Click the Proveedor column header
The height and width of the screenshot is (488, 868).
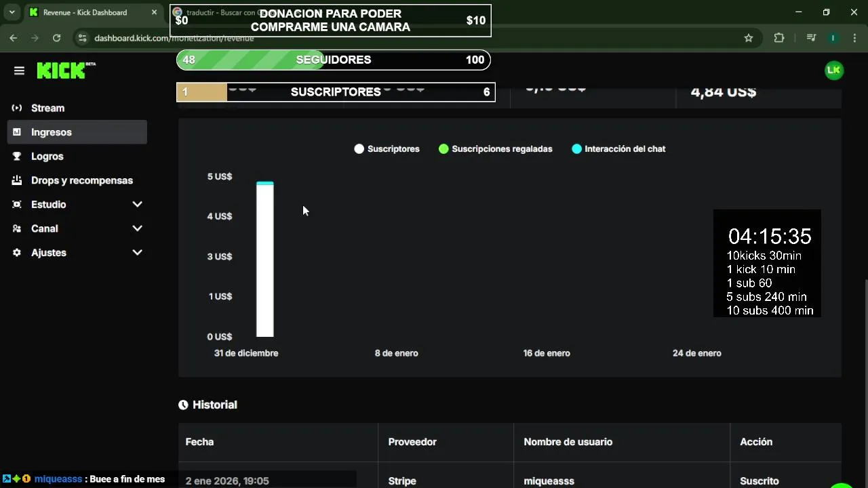[412, 442]
